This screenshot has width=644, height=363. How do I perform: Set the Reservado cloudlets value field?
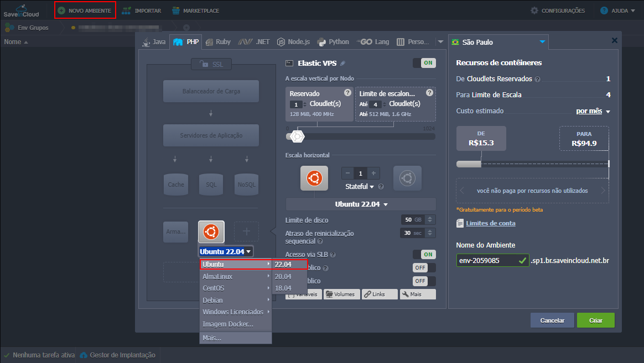(x=296, y=104)
